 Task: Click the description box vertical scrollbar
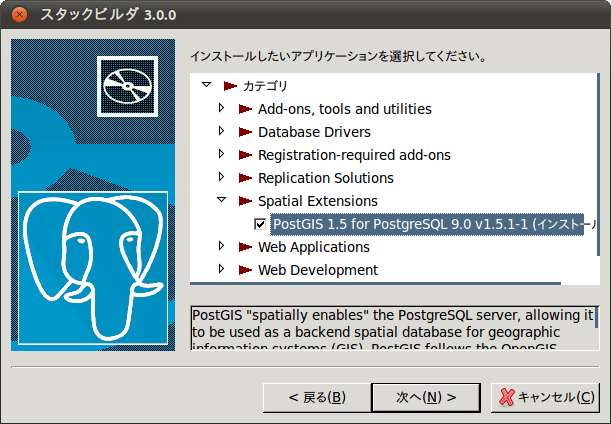(597, 319)
